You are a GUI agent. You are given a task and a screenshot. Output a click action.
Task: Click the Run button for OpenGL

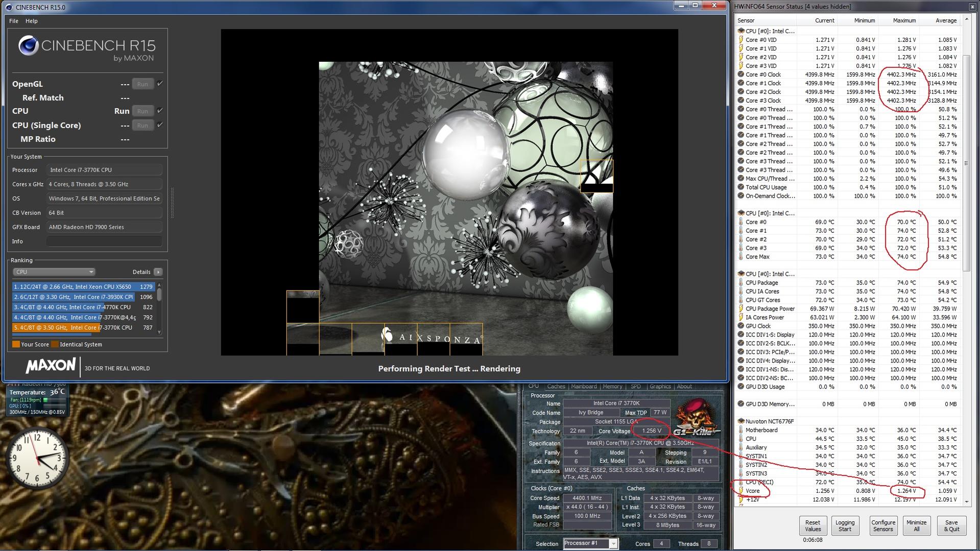[x=142, y=84]
